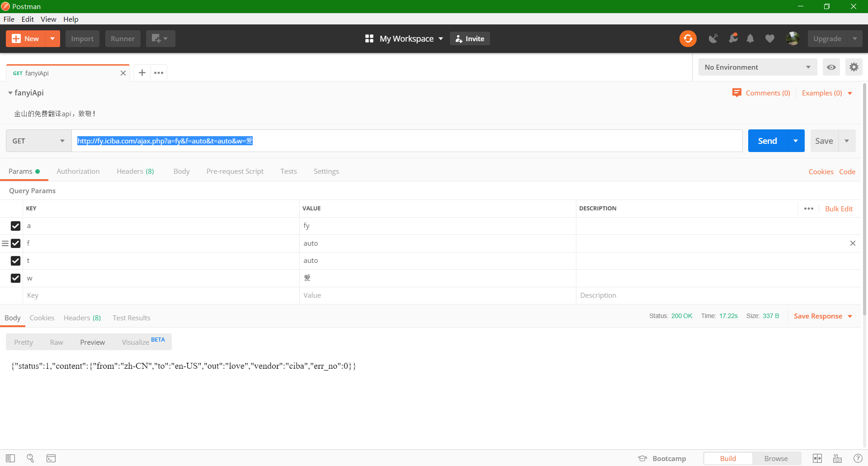Image resolution: width=868 pixels, height=466 pixels.
Task: Uncheck the 'a' parameter checkbox
Action: point(15,226)
